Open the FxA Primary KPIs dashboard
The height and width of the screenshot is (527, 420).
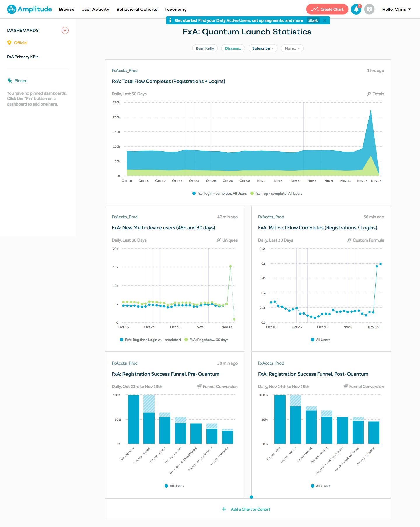point(23,57)
